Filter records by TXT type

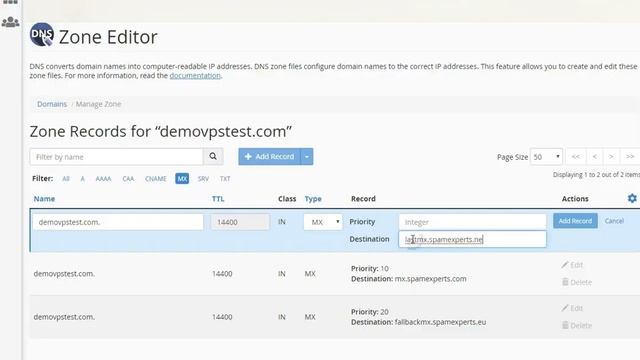225,179
